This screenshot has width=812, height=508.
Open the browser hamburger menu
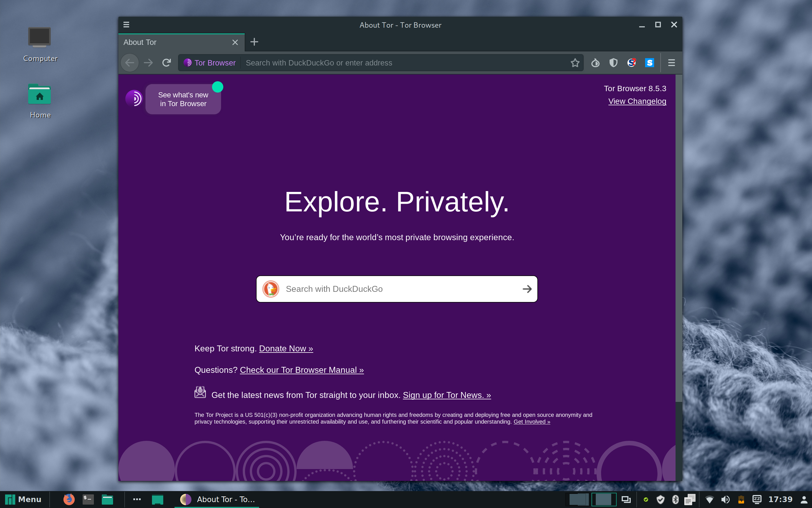pos(671,63)
